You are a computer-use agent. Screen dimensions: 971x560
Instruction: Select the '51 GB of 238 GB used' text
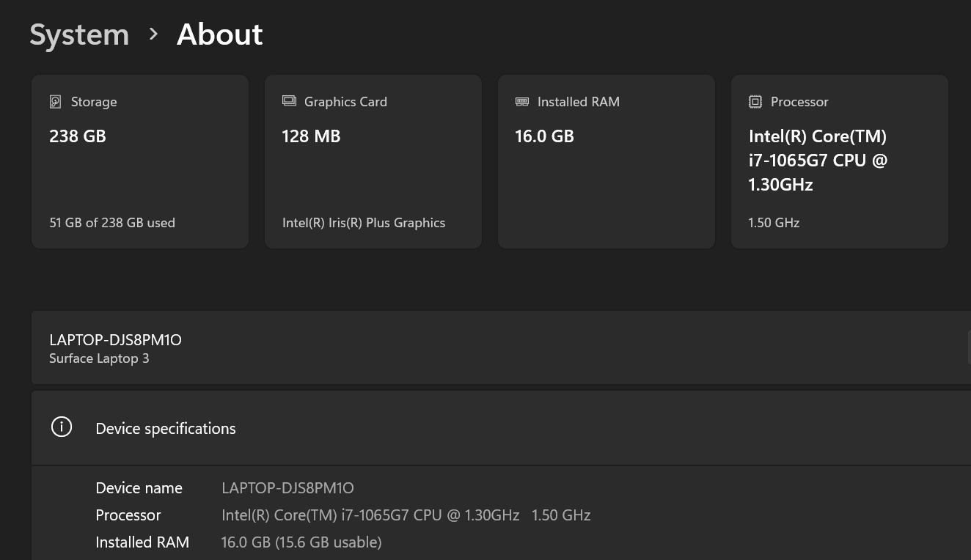[112, 223]
